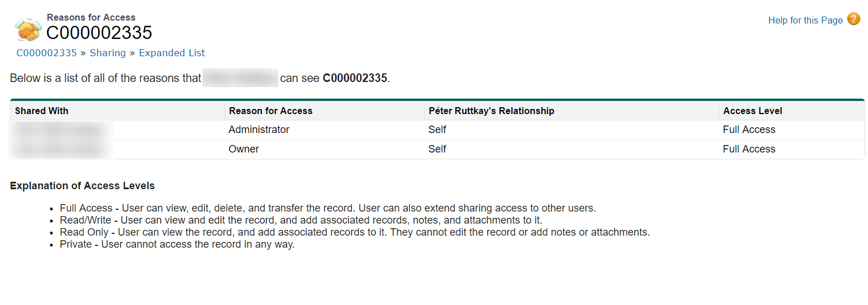This screenshot has width=868, height=305.
Task: Click the Administrator reason cell
Action: coord(259,130)
